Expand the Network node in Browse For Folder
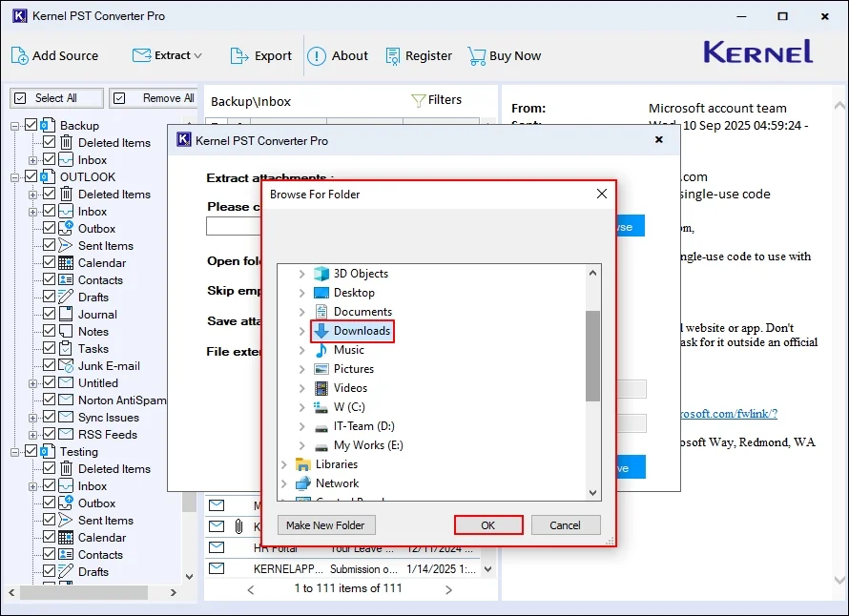Viewport: 849px width, 616px height. click(283, 483)
